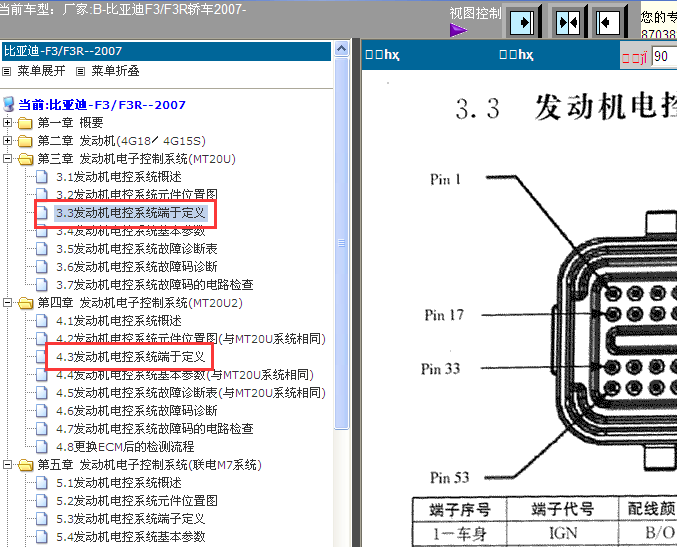Click the IGN cell in terminal table
Screen dimensions: 677x547
click(563, 533)
